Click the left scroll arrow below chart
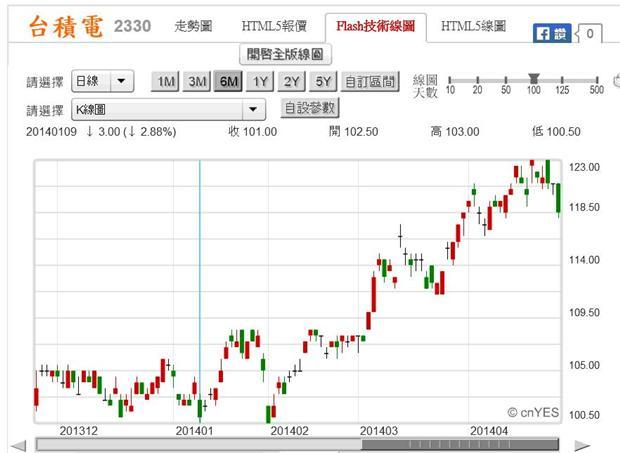Screen dimensions: 620x453 [x=19, y=445]
